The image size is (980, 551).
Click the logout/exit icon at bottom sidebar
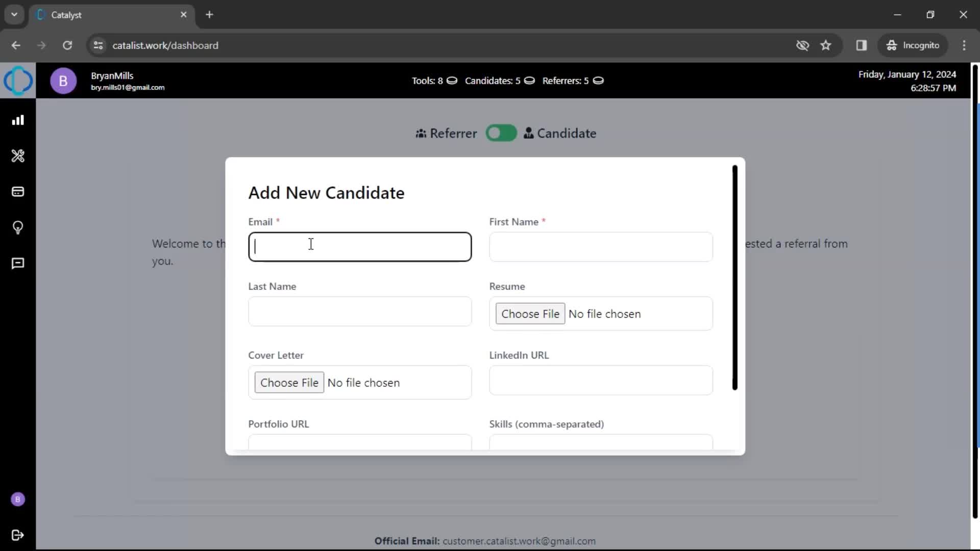coord(18,535)
